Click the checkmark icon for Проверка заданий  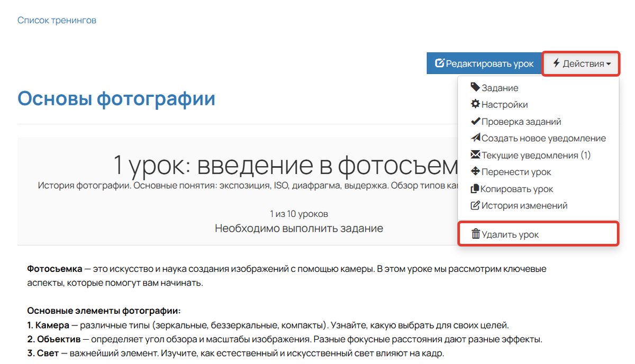(476, 121)
